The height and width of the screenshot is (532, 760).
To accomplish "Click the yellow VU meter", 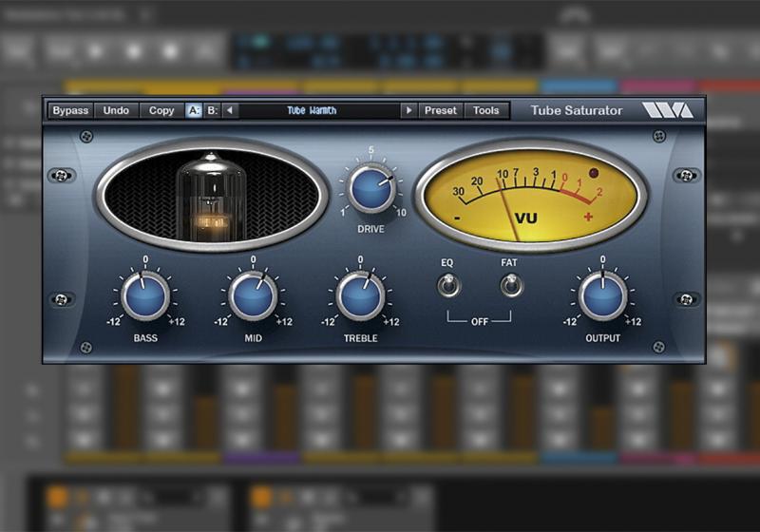I will pos(530,195).
